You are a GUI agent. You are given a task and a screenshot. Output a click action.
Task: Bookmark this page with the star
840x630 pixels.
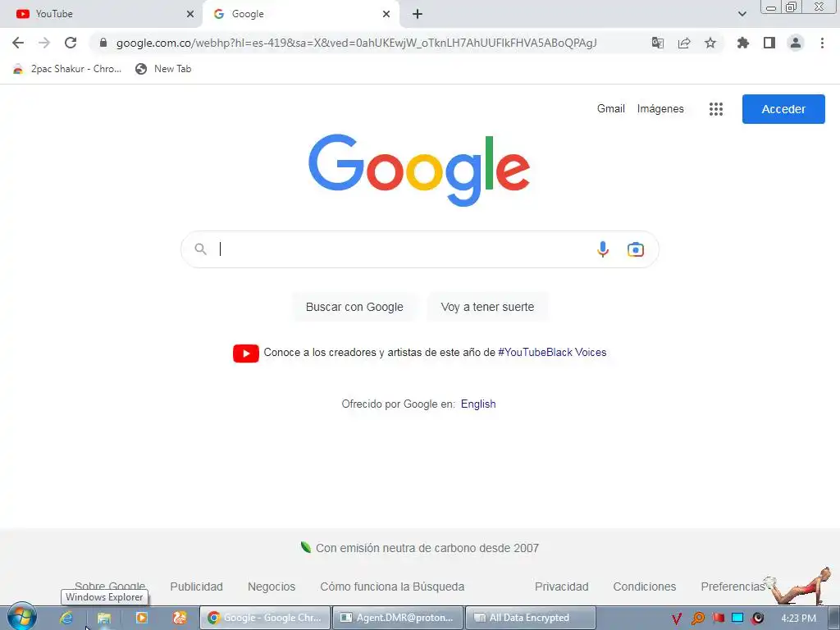click(x=710, y=43)
